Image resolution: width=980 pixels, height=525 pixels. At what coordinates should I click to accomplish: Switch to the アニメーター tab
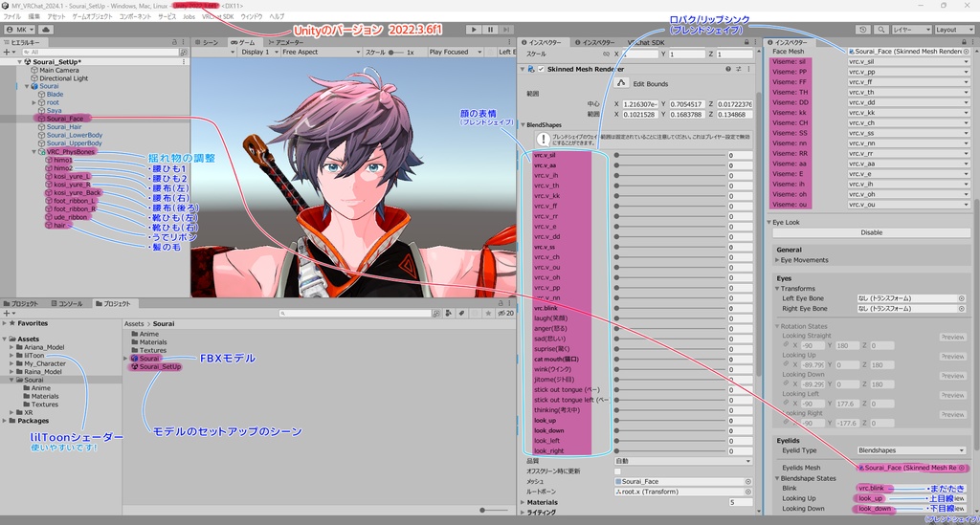pos(285,42)
